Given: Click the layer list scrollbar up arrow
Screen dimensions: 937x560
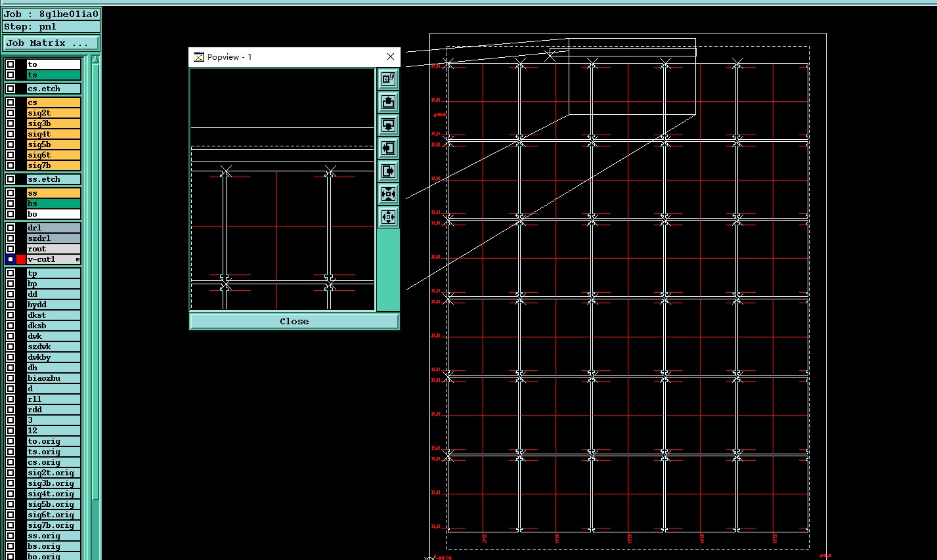Looking at the screenshot, I should (96, 60).
